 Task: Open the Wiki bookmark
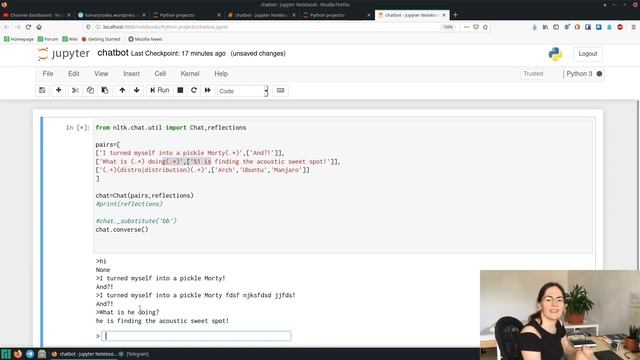coord(70,39)
